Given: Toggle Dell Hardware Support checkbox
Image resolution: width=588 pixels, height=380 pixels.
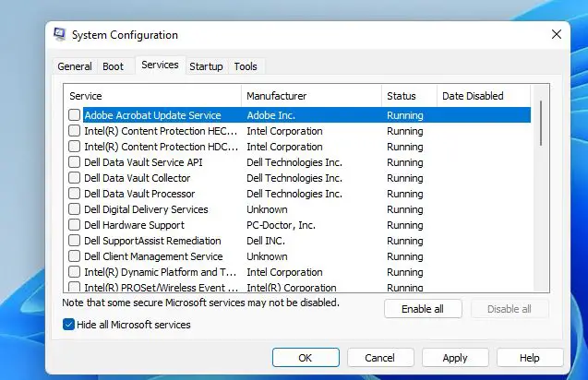Looking at the screenshot, I should 74,224.
